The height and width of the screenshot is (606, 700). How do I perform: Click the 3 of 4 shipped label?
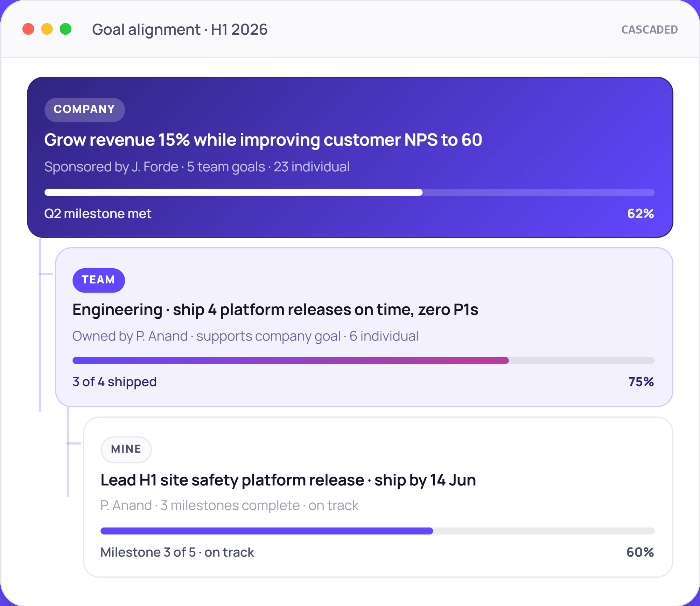click(114, 382)
